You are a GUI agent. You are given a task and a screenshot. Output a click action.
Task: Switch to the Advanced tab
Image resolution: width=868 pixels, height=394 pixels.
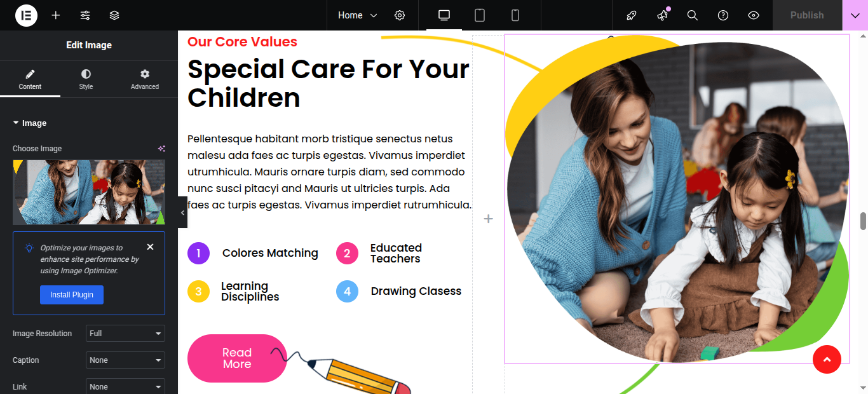tap(145, 79)
